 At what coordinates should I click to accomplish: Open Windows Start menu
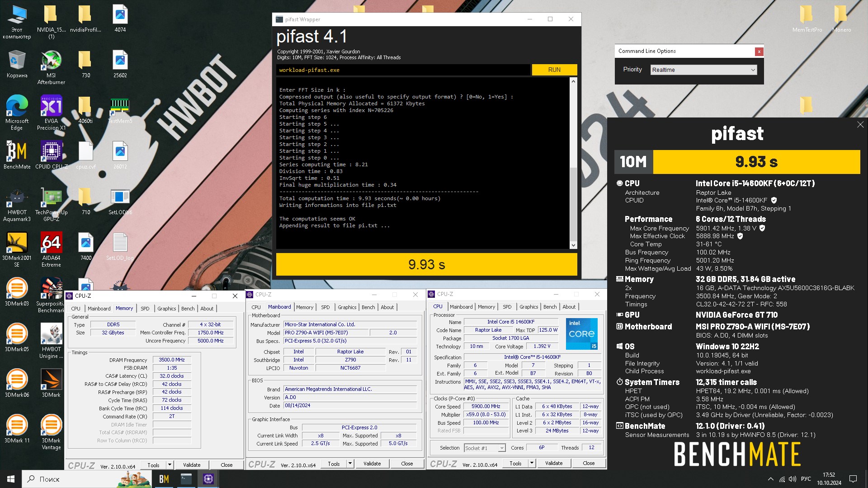11,479
